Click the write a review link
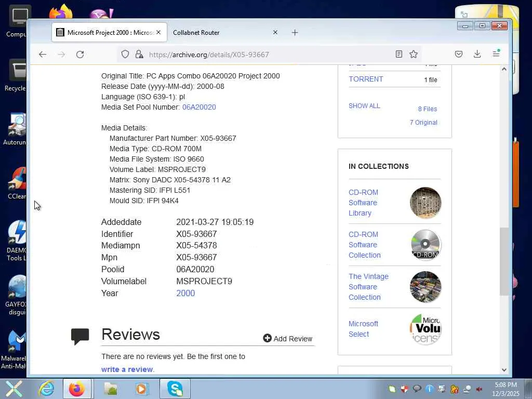This screenshot has height=399, width=532. click(x=127, y=369)
